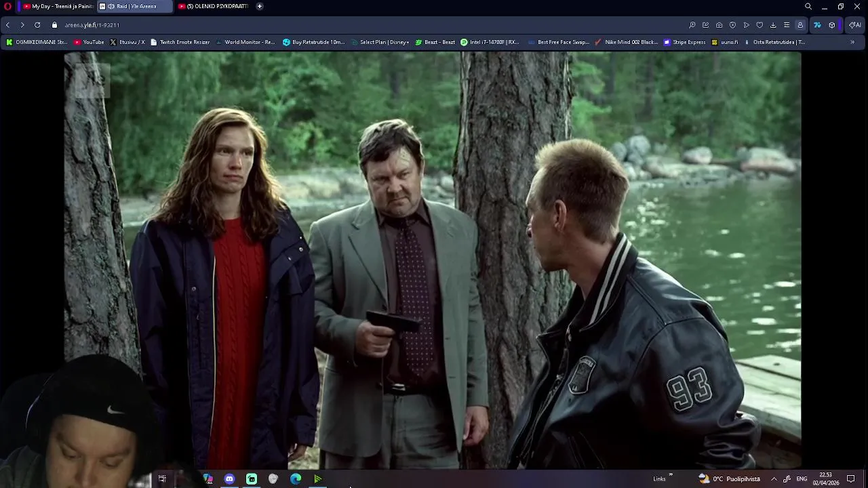Viewport: 868px width, 488px height.
Task: Open Best Free Face Swap bookmark
Action: (558, 42)
